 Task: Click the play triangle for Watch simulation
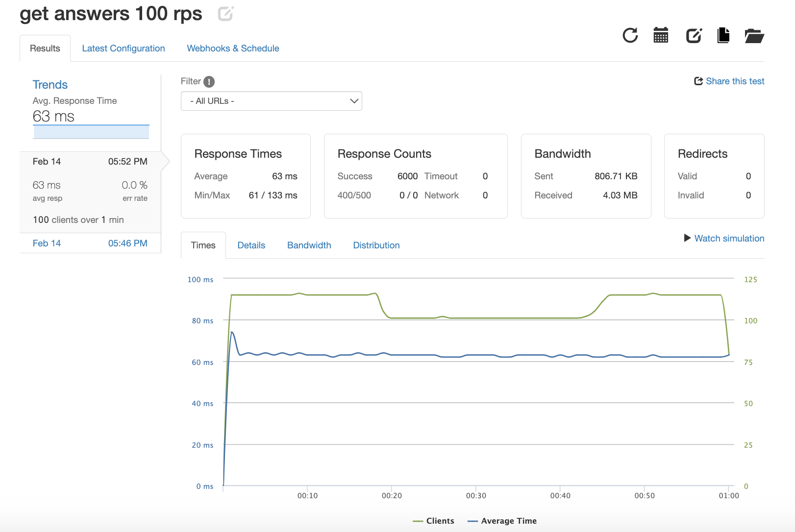(x=687, y=238)
